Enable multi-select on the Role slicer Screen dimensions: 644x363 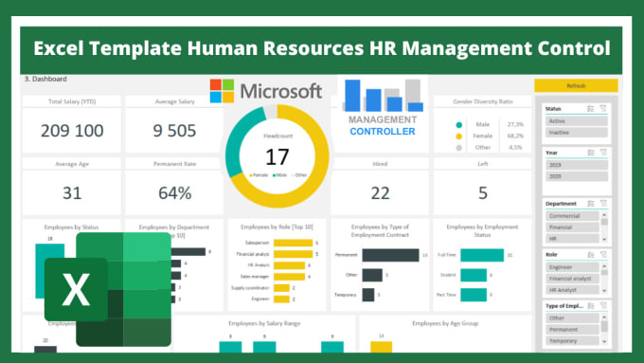click(591, 255)
